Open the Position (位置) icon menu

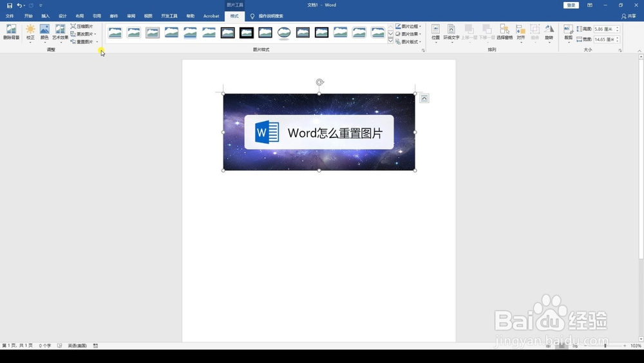[x=436, y=33]
